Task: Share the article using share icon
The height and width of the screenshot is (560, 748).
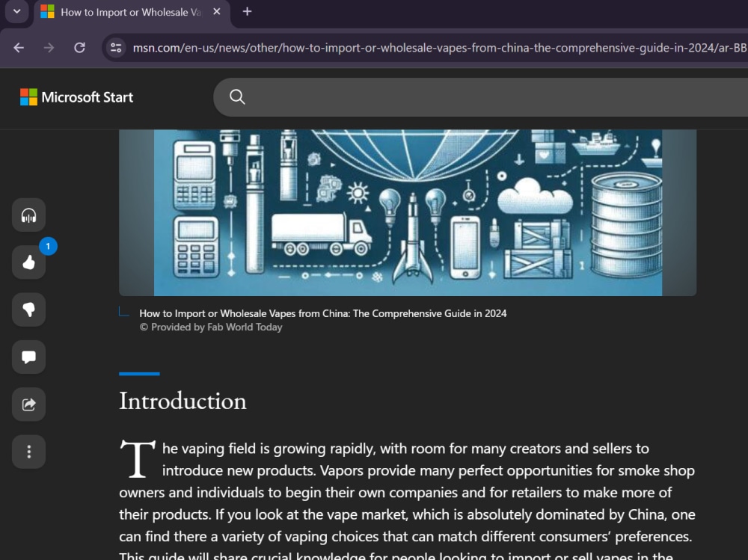Action: tap(28, 404)
